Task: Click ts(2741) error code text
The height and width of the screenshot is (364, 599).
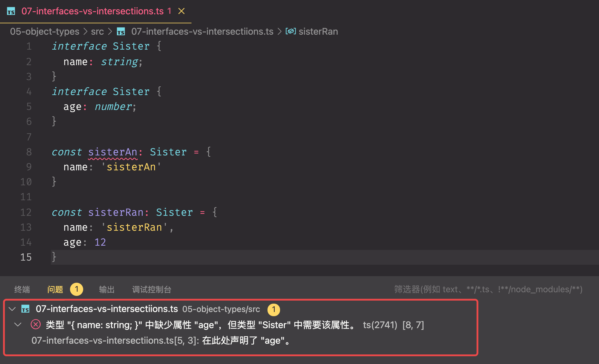Action: 380,325
